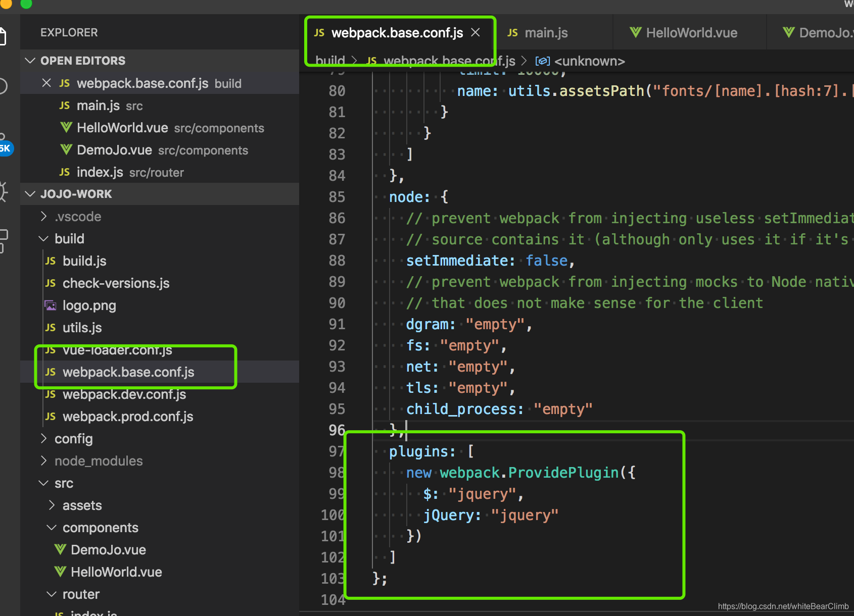Click line number 85 in the gutter

pos(337,197)
